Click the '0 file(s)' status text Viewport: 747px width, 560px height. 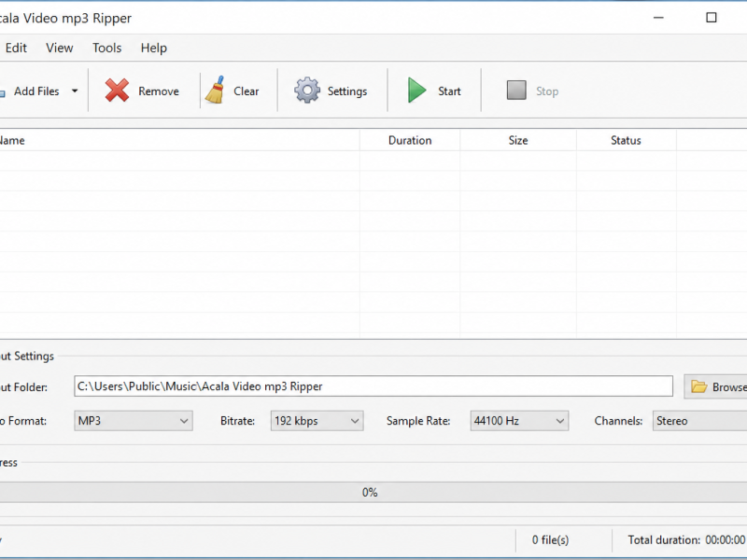coord(550,540)
